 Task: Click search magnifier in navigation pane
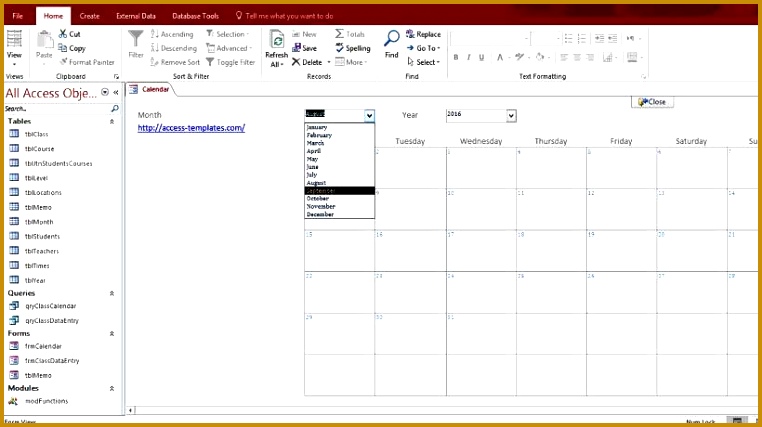(115, 108)
